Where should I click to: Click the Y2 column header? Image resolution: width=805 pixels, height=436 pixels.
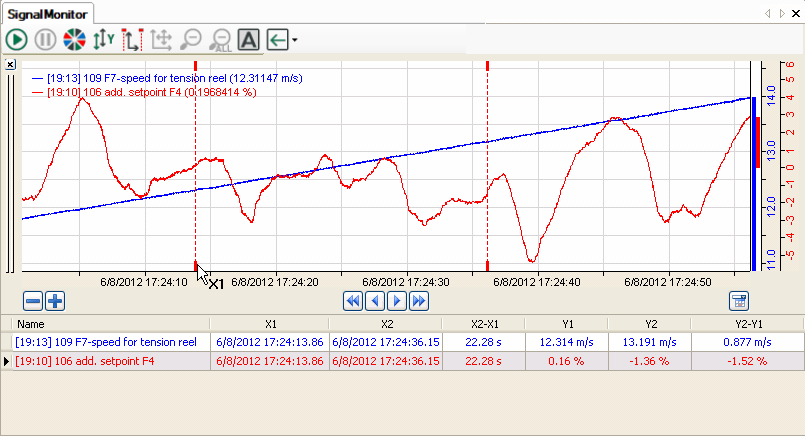click(651, 324)
